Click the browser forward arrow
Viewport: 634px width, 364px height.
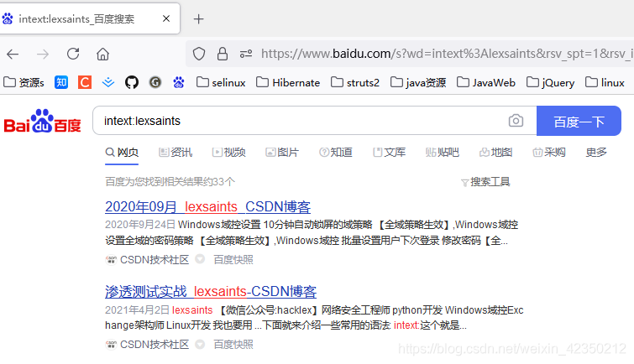[43, 54]
